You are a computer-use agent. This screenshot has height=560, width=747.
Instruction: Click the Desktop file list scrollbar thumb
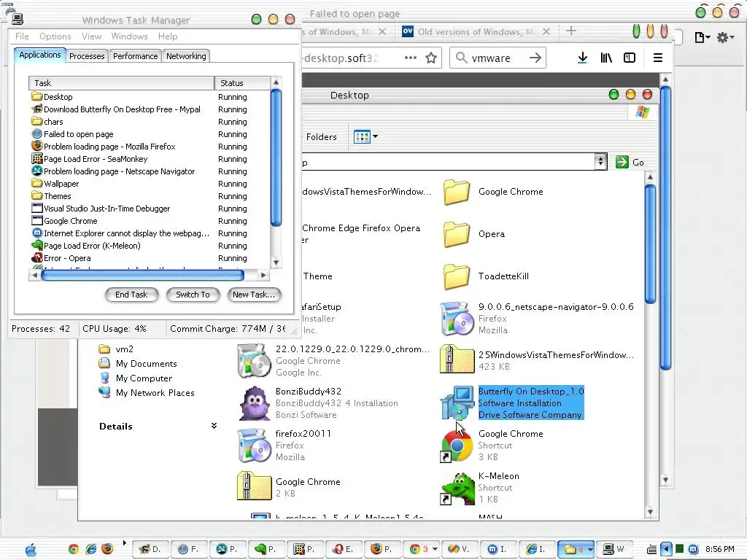click(650, 244)
